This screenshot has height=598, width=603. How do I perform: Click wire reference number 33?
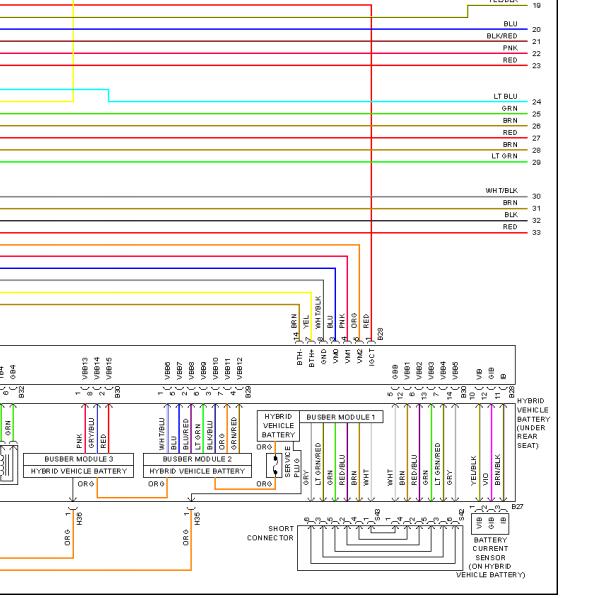tap(536, 232)
